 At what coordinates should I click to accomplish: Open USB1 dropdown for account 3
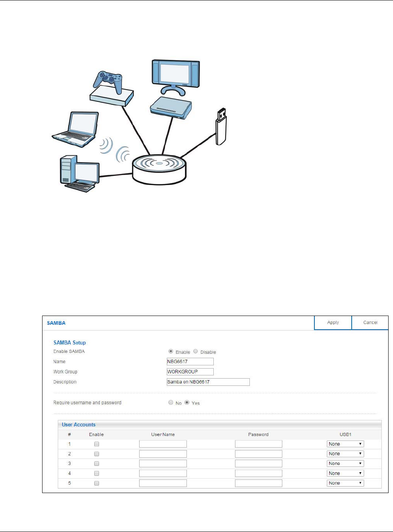(345, 464)
